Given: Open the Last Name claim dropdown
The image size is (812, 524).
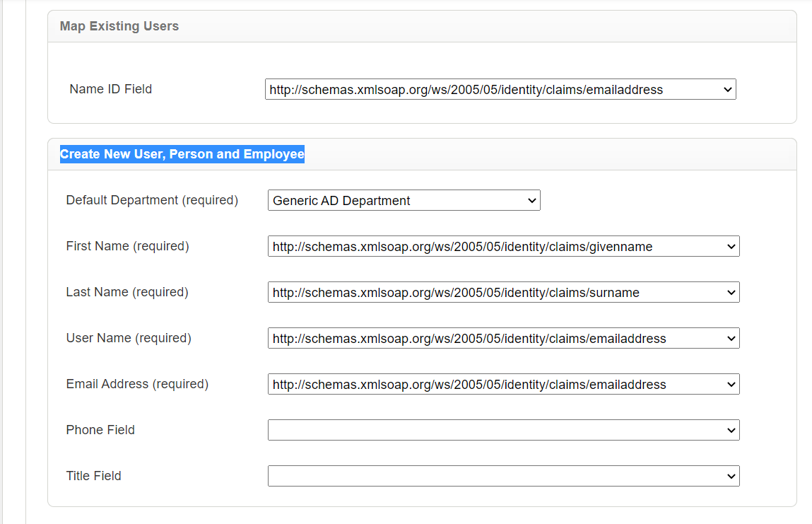Looking at the screenshot, I should click(503, 292).
